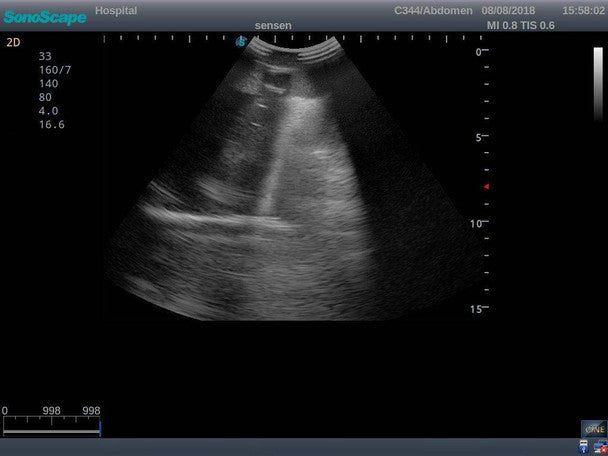Click the parameter value 140
608x456 pixels.
[x=48, y=84]
